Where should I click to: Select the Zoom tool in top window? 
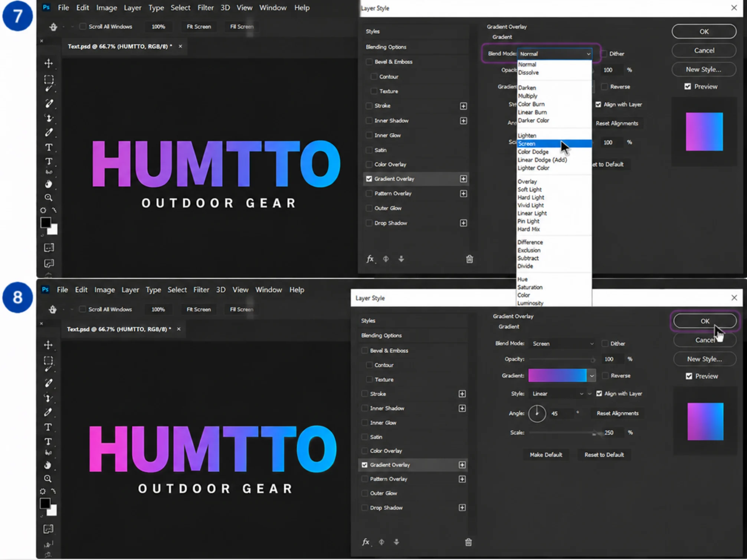coord(49,197)
